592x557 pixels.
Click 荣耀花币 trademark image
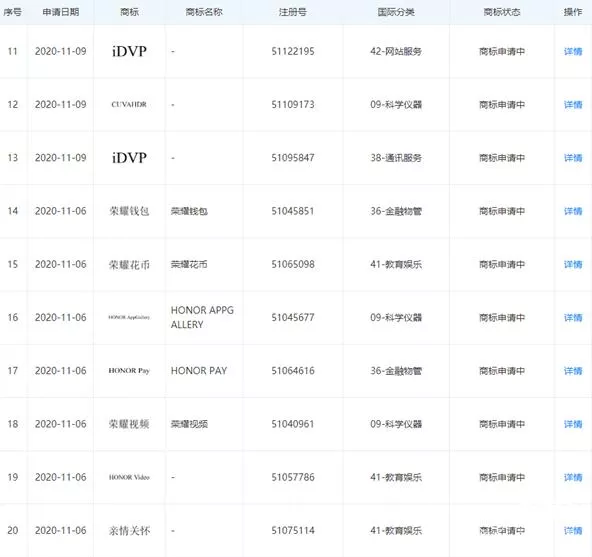pyautogui.click(x=129, y=265)
